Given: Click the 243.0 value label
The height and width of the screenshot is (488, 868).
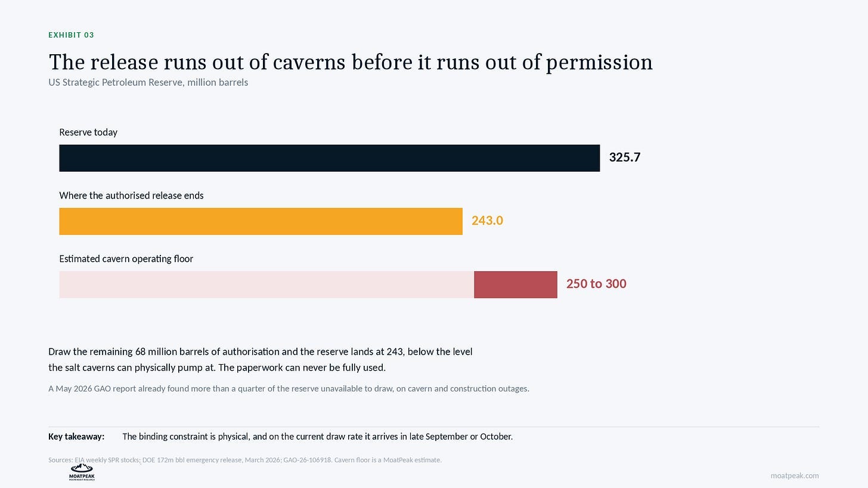Looking at the screenshot, I should click(x=487, y=220).
